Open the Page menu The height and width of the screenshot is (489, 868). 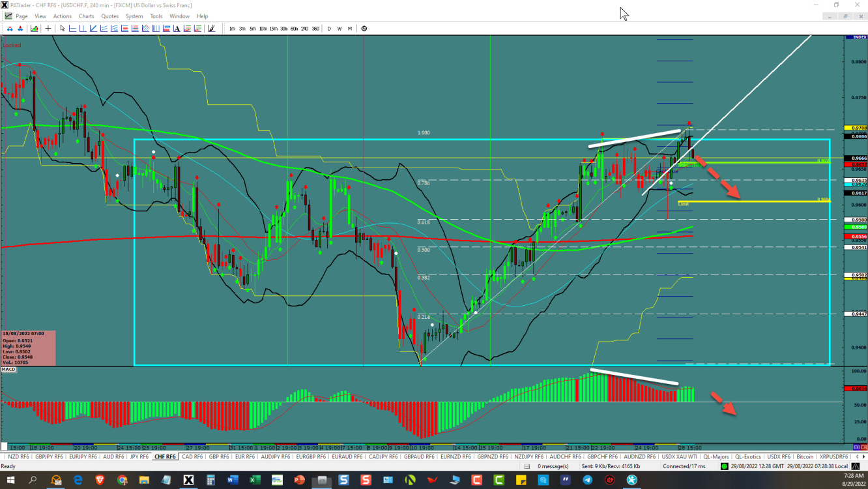coord(22,16)
